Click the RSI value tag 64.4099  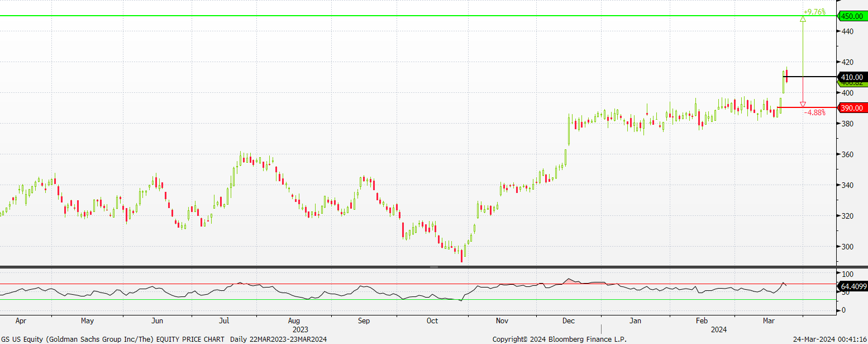853,286
